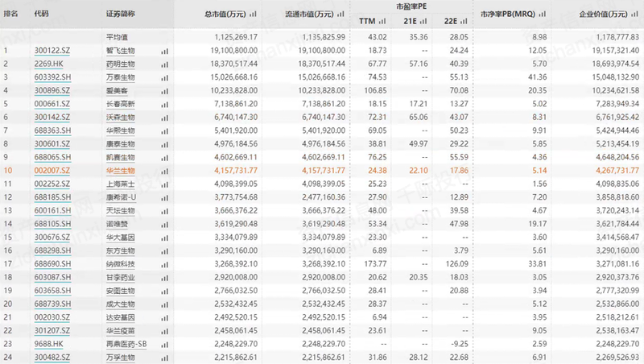Click the 证券简称 column header
Viewport: 644px width, 364px height.
120,14
